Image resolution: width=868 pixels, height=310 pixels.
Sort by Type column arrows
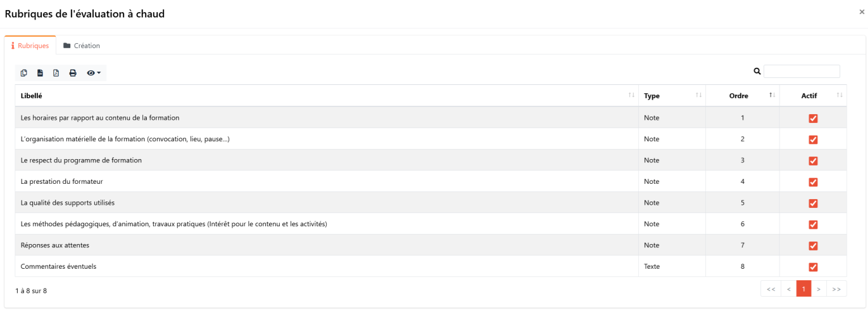click(698, 95)
